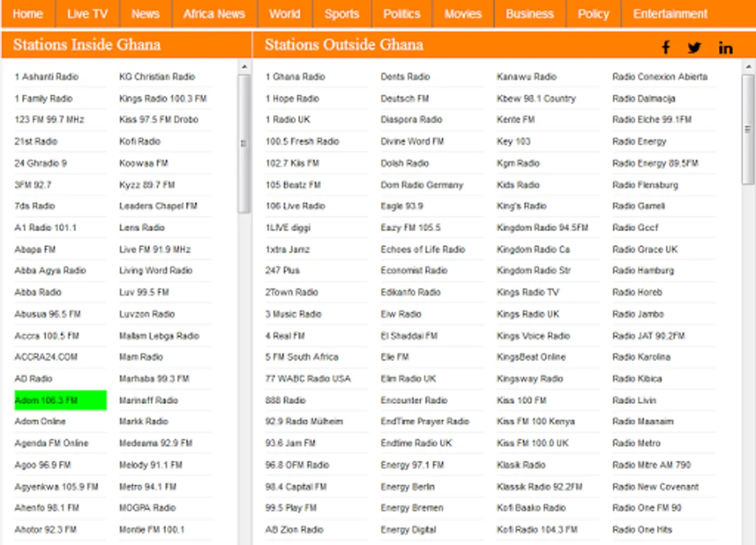The height and width of the screenshot is (545, 756).
Task: Select Kofi Radio in Inside Ghana list
Action: click(x=140, y=141)
